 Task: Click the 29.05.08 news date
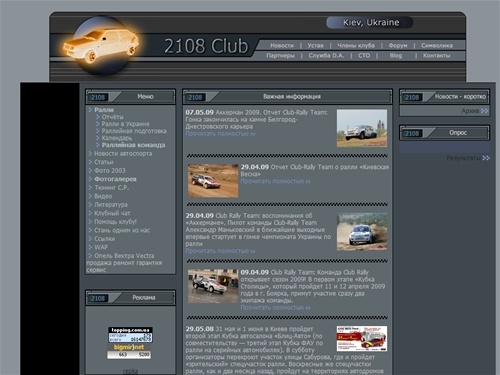(x=199, y=329)
